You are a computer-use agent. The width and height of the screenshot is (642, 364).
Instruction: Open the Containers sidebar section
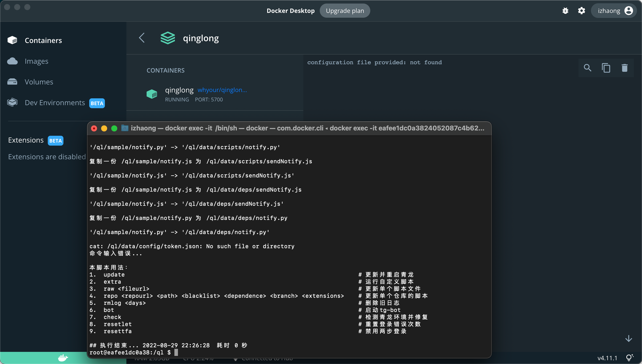point(43,40)
